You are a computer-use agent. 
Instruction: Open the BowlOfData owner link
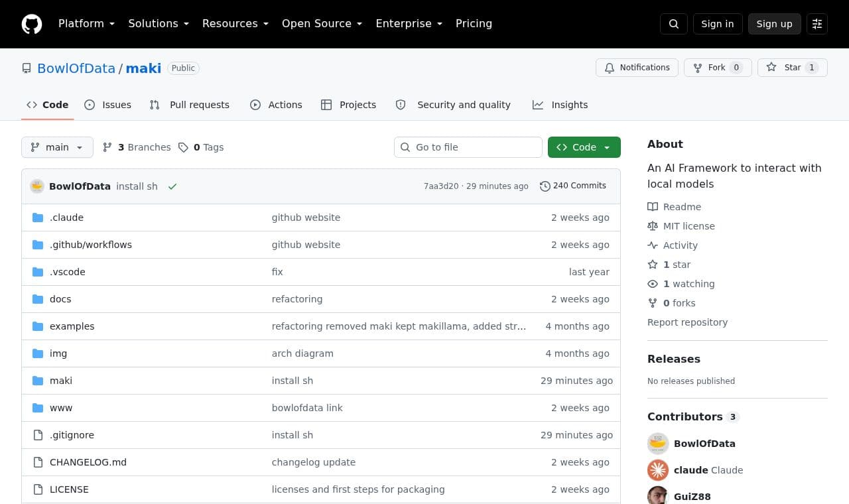pos(76,68)
